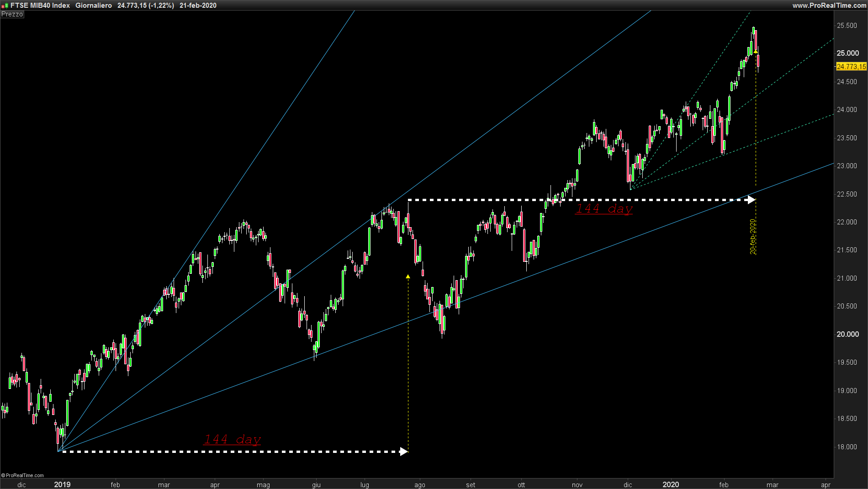Click the 'apr' label after 2020

[826, 485]
